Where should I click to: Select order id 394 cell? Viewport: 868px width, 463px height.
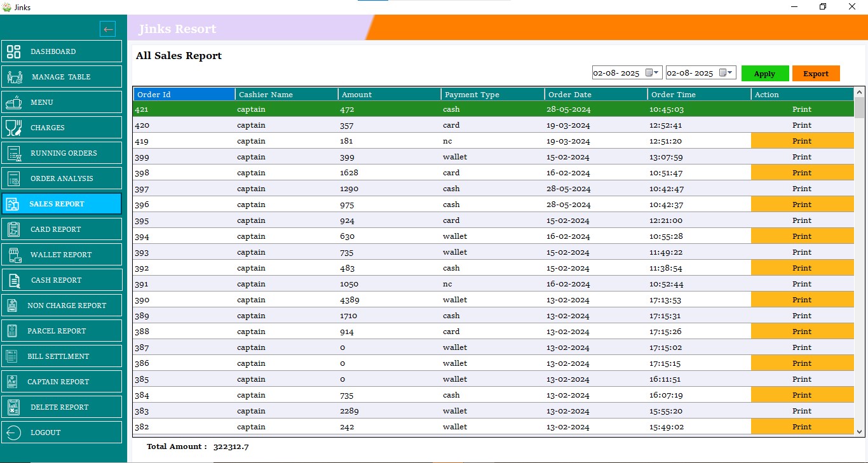pos(184,236)
